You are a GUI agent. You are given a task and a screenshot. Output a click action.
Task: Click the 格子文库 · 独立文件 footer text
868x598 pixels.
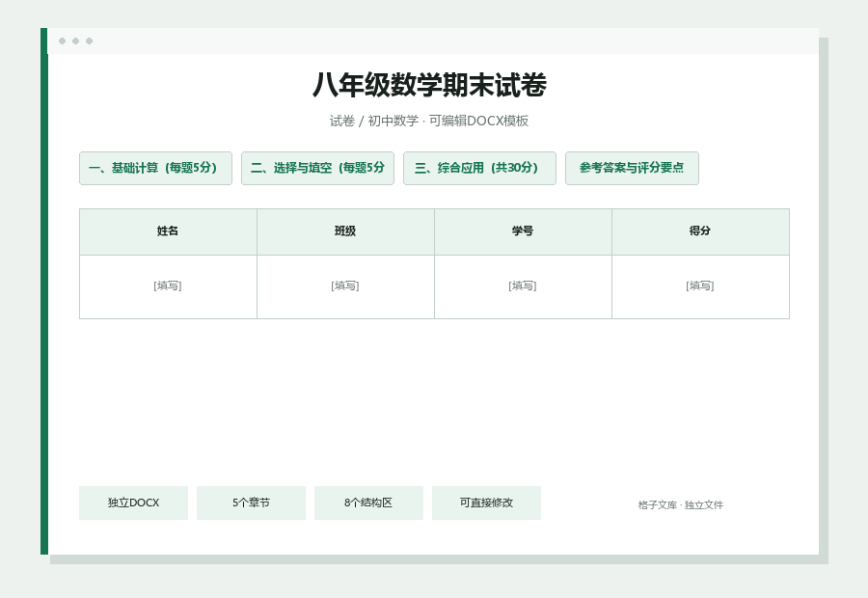pos(680,505)
